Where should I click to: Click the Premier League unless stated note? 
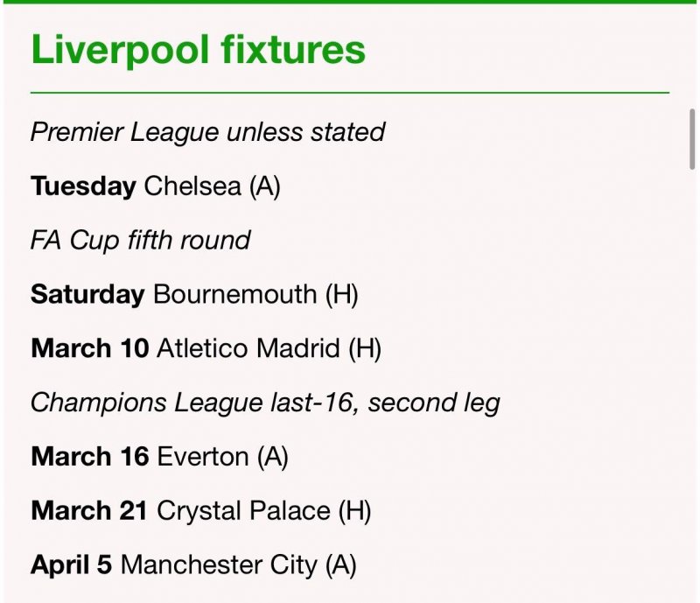[207, 132]
